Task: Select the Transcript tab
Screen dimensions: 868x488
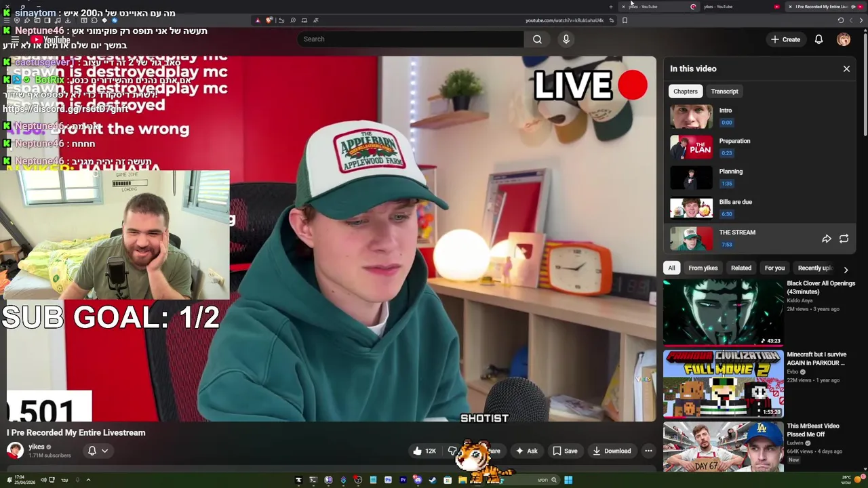Action: point(724,91)
